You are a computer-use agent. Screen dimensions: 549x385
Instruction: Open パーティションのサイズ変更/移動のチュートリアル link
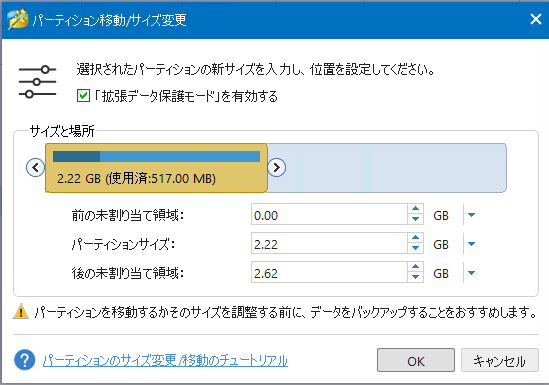pyautogui.click(x=165, y=360)
